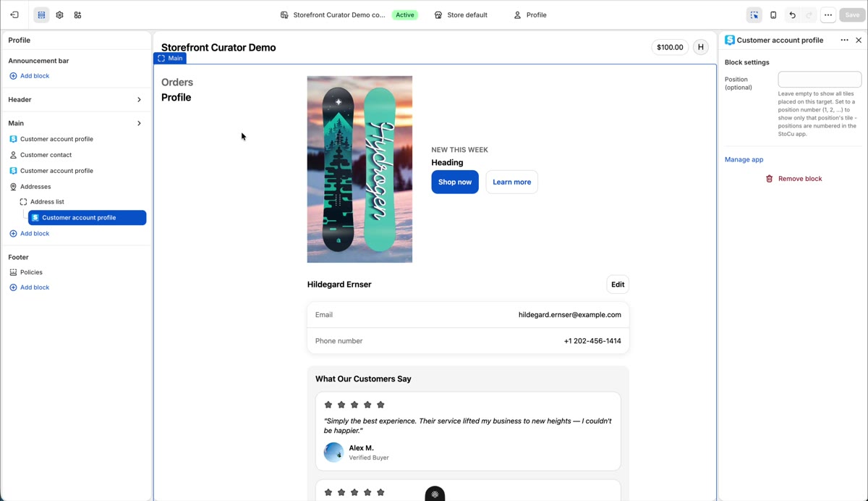Screen dimensions: 868x501
Task: Click the Main section label tag
Action: coord(170,58)
